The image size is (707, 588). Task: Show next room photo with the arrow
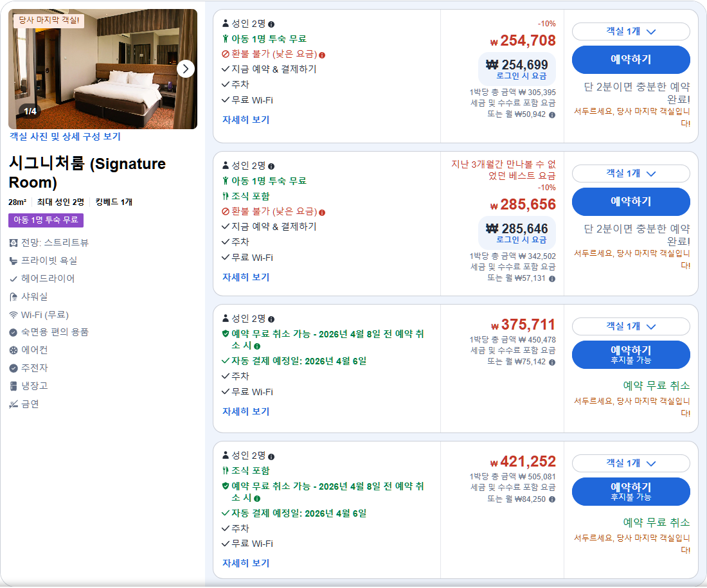186,69
